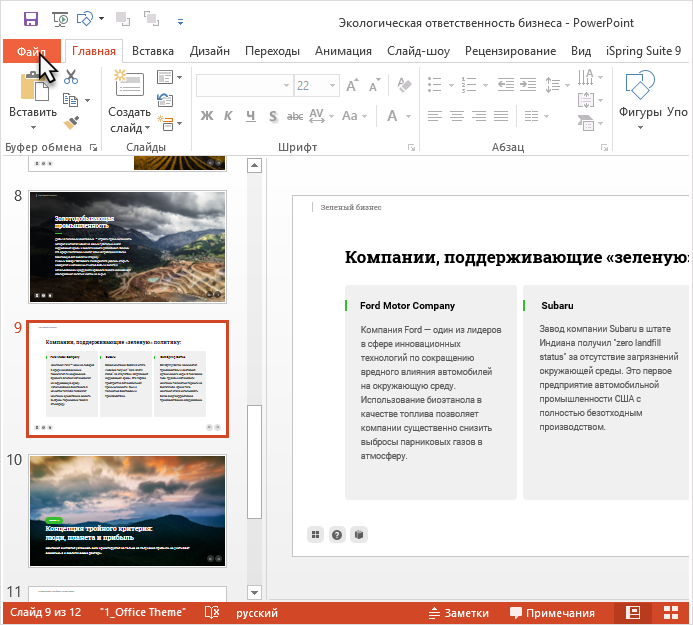The image size is (693, 625).
Task: Click the Вставить paste button
Action: coord(33,101)
